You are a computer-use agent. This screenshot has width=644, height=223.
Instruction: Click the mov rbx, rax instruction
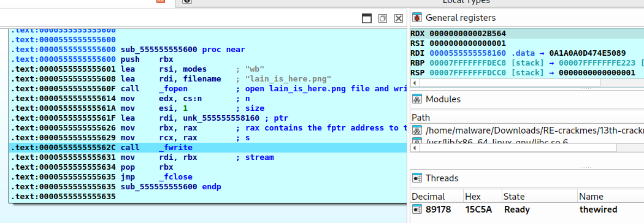(x=159, y=128)
